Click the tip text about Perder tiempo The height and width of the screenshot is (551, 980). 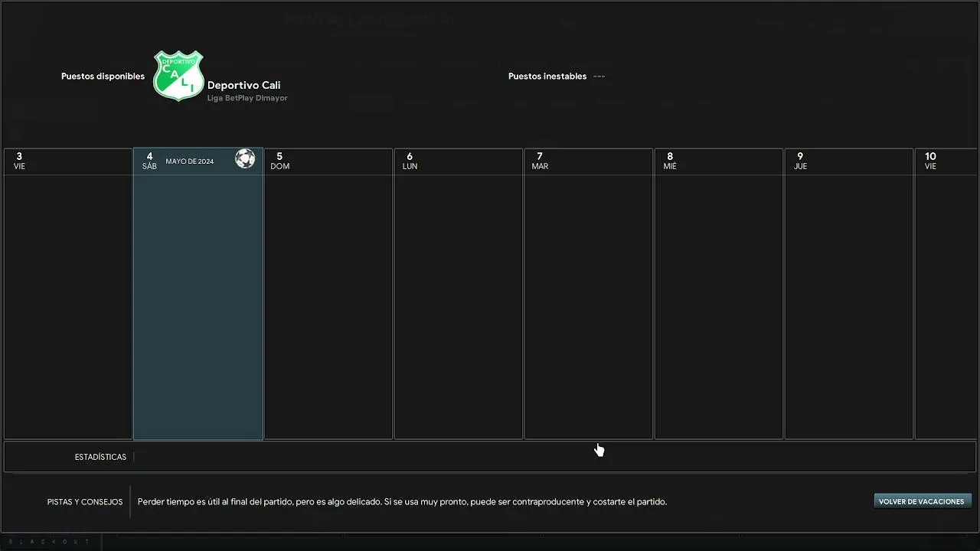(402, 502)
